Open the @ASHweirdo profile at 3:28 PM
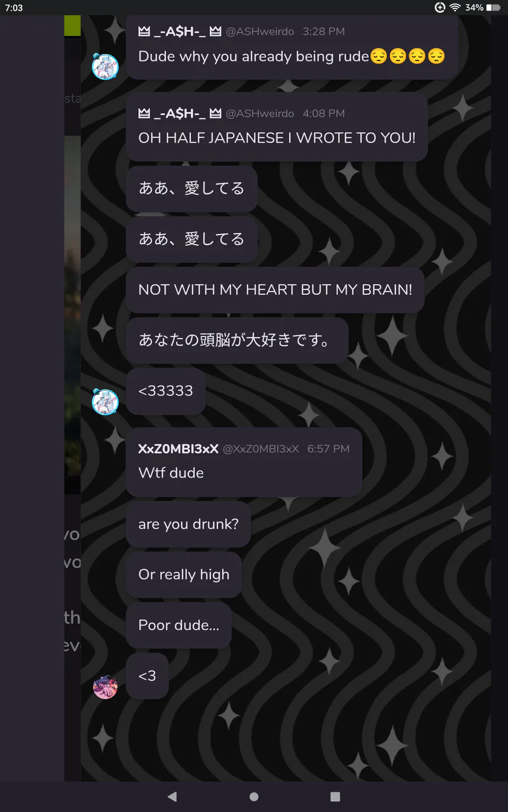 point(260,32)
